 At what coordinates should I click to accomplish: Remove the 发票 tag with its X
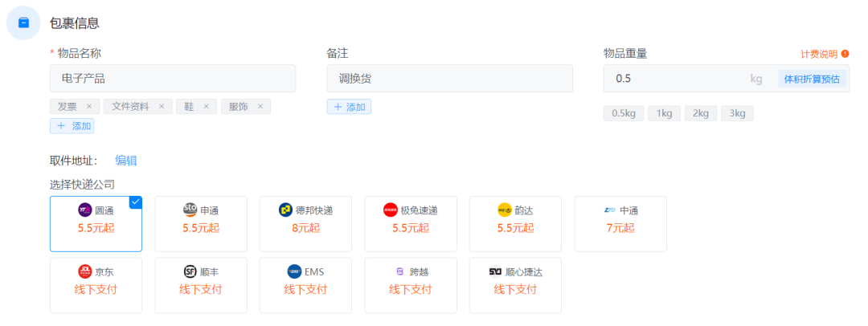tap(89, 107)
